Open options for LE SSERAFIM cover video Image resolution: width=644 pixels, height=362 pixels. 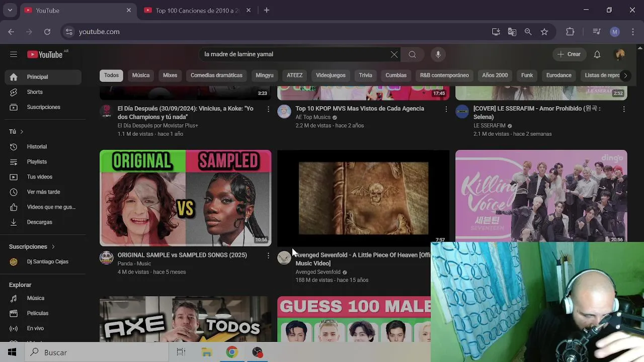click(624, 109)
